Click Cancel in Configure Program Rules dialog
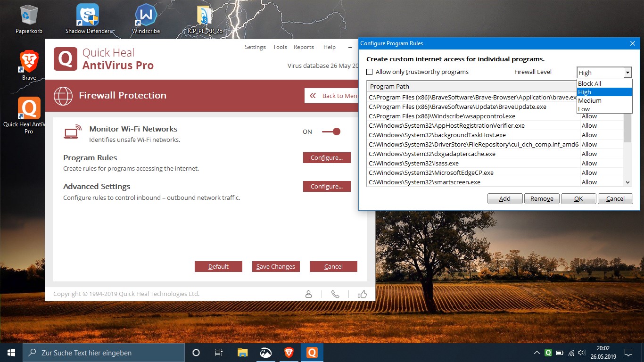The width and height of the screenshot is (644, 362). pyautogui.click(x=615, y=198)
